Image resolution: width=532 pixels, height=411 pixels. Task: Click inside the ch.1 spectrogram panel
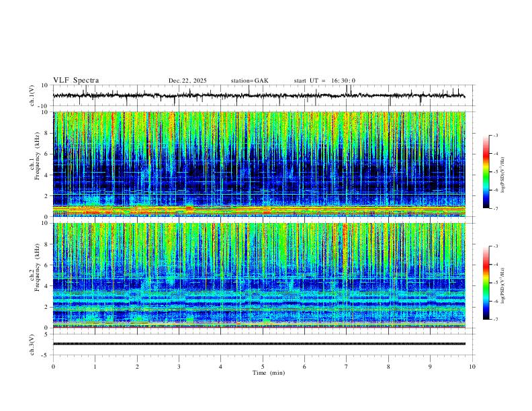[259, 164]
